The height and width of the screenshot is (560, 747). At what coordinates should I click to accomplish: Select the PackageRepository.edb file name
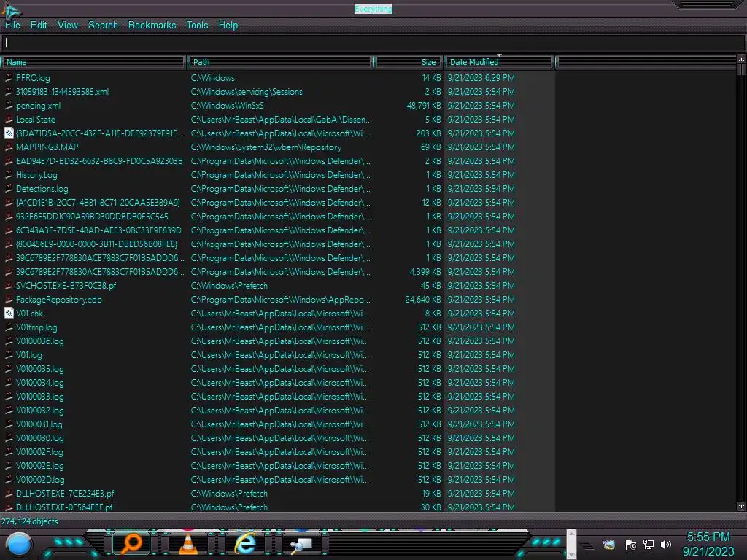pyautogui.click(x=59, y=300)
